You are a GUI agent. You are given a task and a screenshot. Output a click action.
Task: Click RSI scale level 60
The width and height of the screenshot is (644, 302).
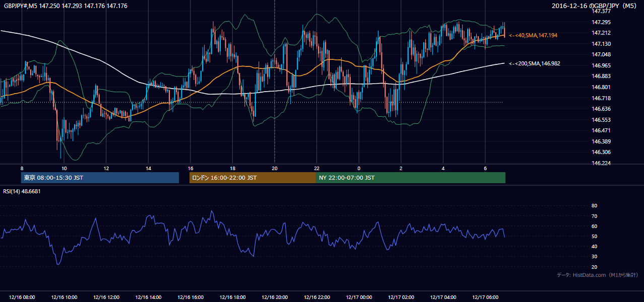coord(594,226)
